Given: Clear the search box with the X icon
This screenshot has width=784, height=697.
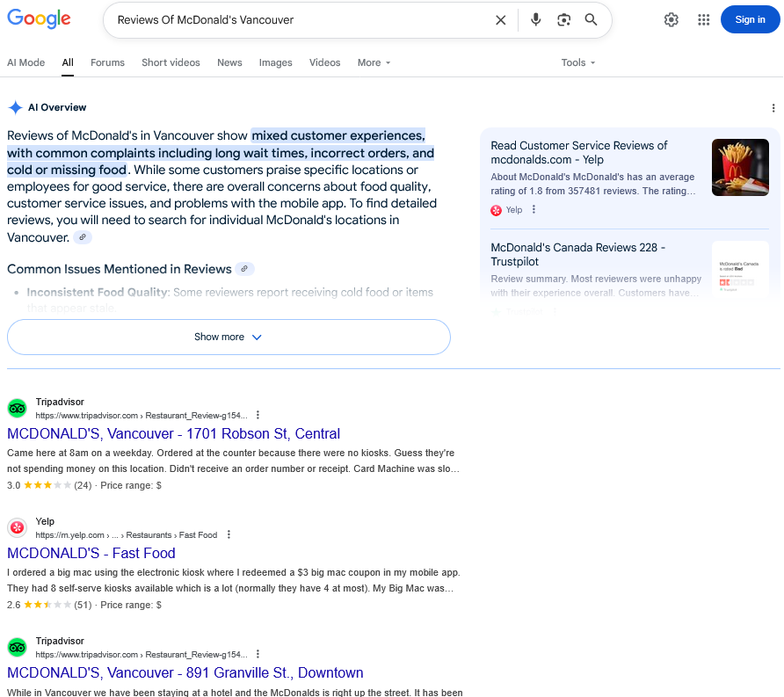Looking at the screenshot, I should click(500, 20).
